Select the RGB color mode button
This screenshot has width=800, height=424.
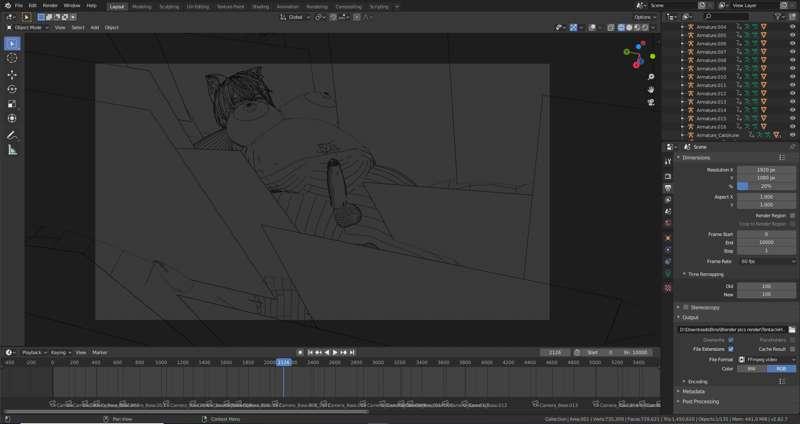pyautogui.click(x=781, y=369)
